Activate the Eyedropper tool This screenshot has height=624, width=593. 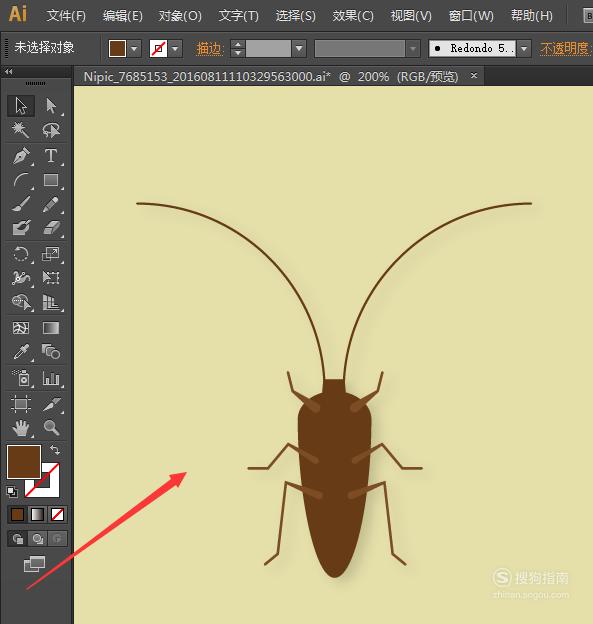pyautogui.click(x=21, y=352)
